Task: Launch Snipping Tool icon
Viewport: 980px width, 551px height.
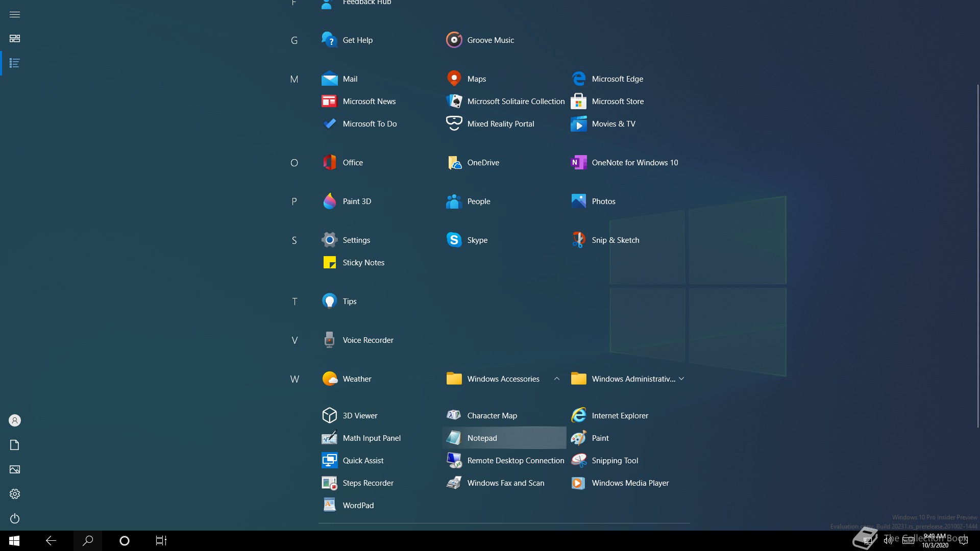Action: pyautogui.click(x=578, y=460)
